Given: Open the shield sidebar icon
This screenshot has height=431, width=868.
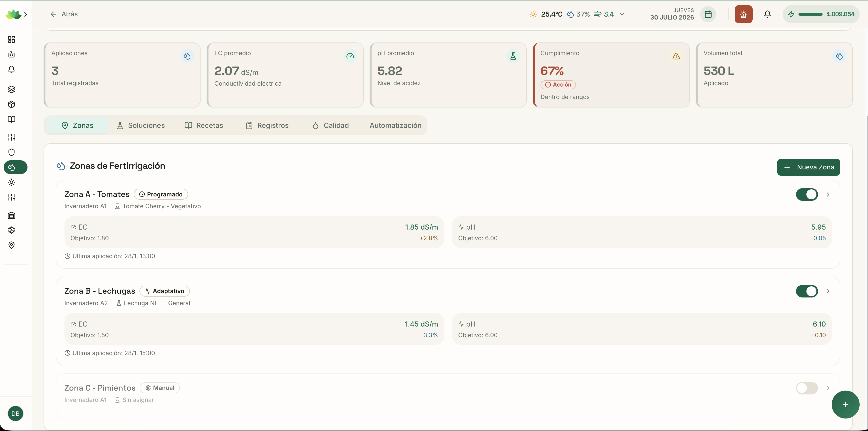Looking at the screenshot, I should [11, 152].
